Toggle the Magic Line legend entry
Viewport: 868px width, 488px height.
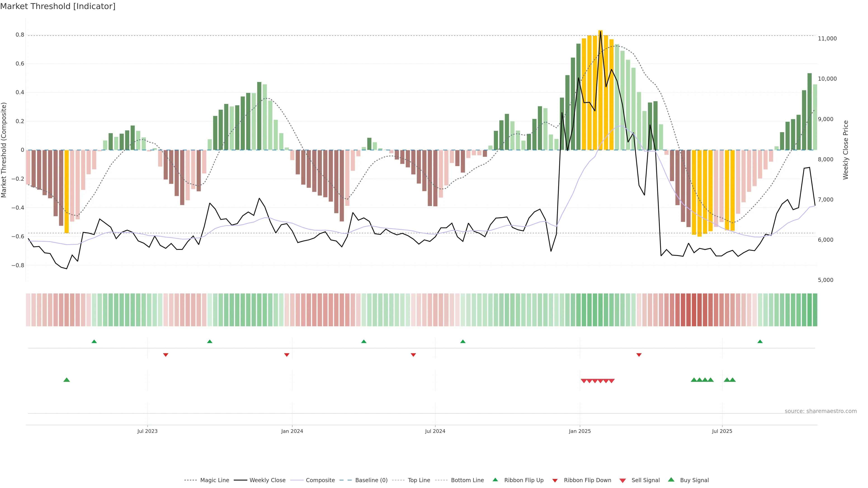coord(214,480)
